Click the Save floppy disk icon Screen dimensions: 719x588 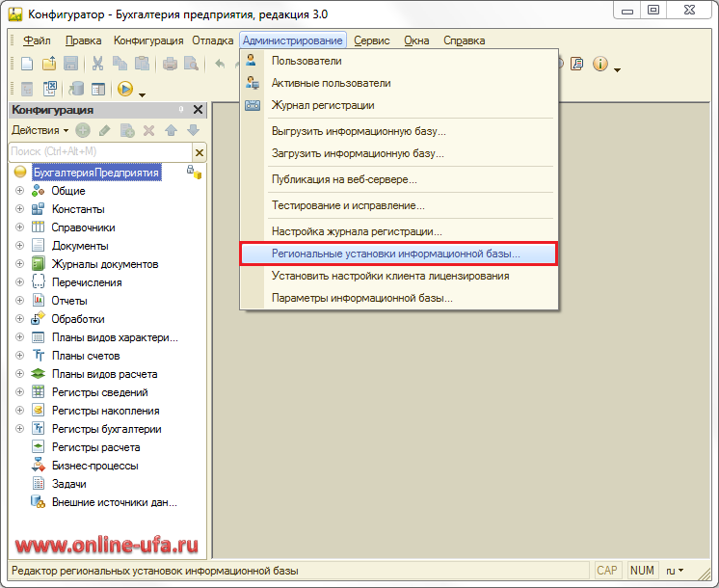70,64
